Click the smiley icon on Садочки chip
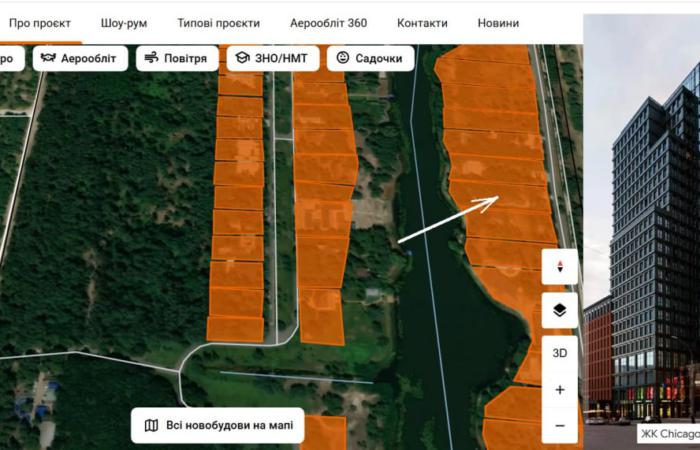Viewport: 700px width, 450px height. point(343,59)
